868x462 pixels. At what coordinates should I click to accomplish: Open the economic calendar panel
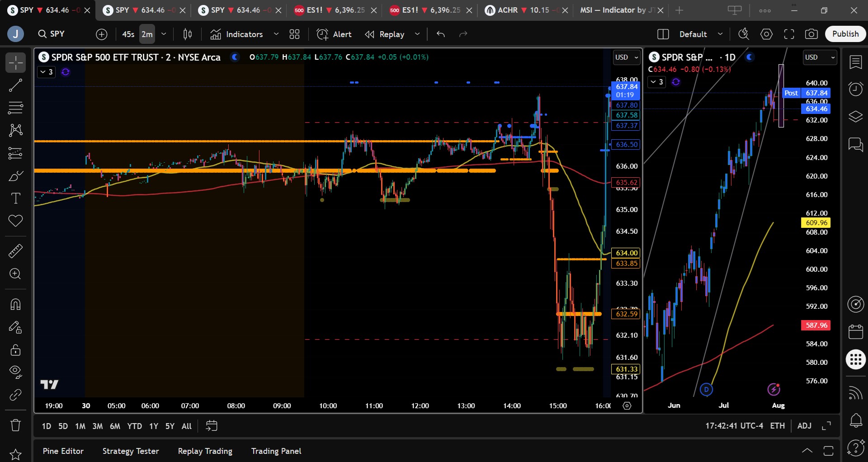pyautogui.click(x=856, y=331)
